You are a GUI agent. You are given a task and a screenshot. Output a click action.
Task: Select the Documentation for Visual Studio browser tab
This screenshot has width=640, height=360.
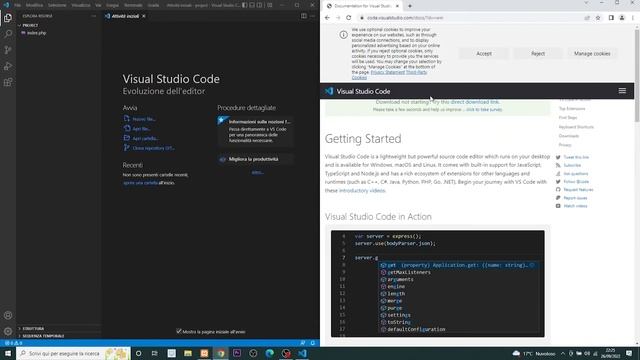click(x=362, y=6)
